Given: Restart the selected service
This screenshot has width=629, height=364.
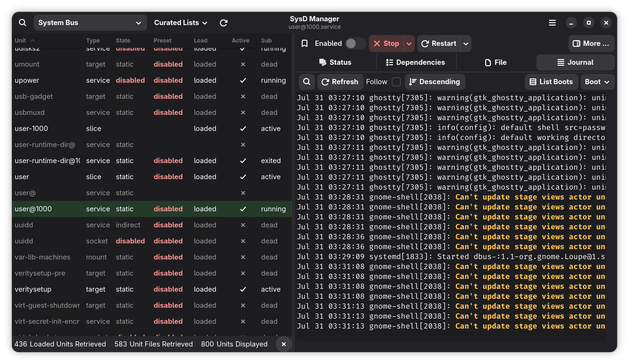Looking at the screenshot, I should click(438, 43).
